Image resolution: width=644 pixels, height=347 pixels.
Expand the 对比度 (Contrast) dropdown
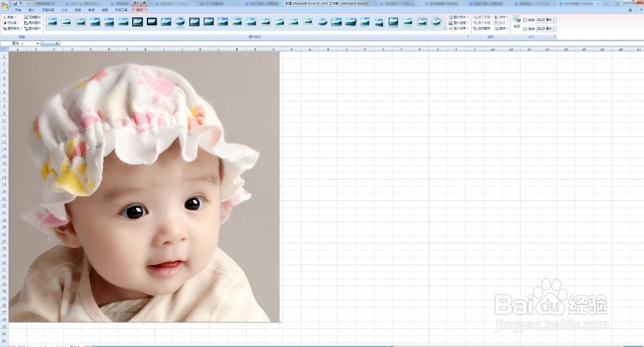[x=11, y=23]
